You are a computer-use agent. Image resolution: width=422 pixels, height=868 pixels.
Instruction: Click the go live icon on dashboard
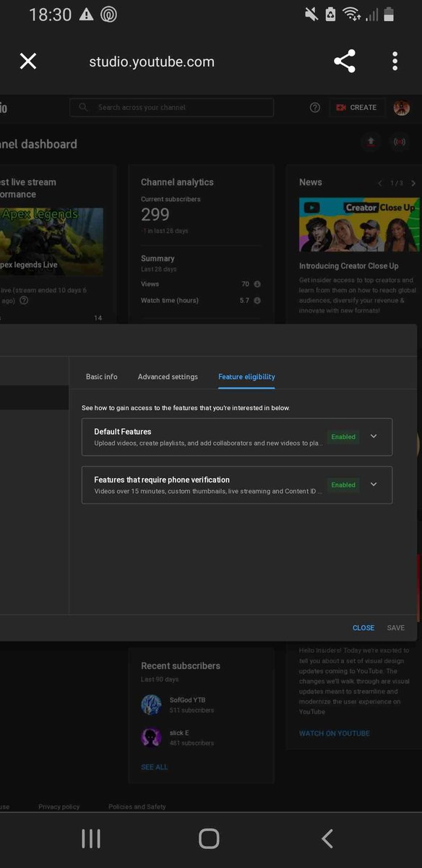[x=399, y=142]
